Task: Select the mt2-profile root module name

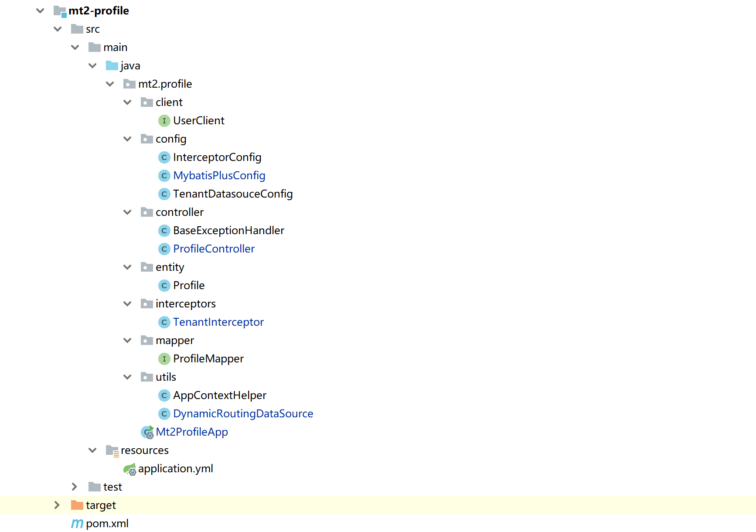Action: pyautogui.click(x=99, y=10)
